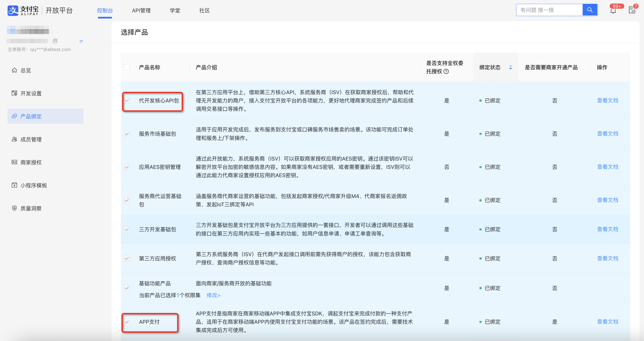Click the 主体账号 qiy***@alitest.com text
This screenshot has height=341, width=644.
click(39, 49)
